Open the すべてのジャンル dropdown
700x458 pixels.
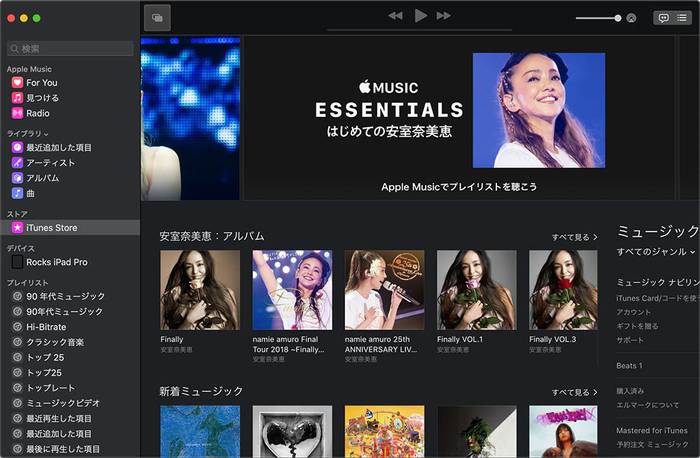pos(656,252)
